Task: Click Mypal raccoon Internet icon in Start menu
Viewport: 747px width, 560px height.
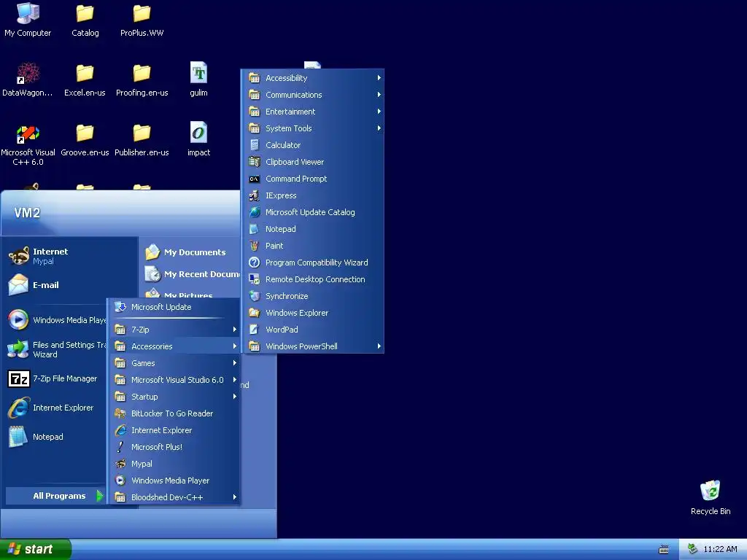Action: tap(18, 256)
